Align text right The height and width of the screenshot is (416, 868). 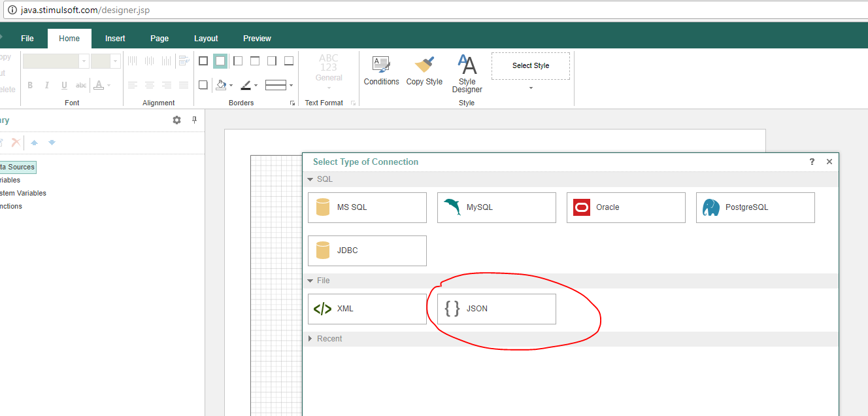[167, 85]
